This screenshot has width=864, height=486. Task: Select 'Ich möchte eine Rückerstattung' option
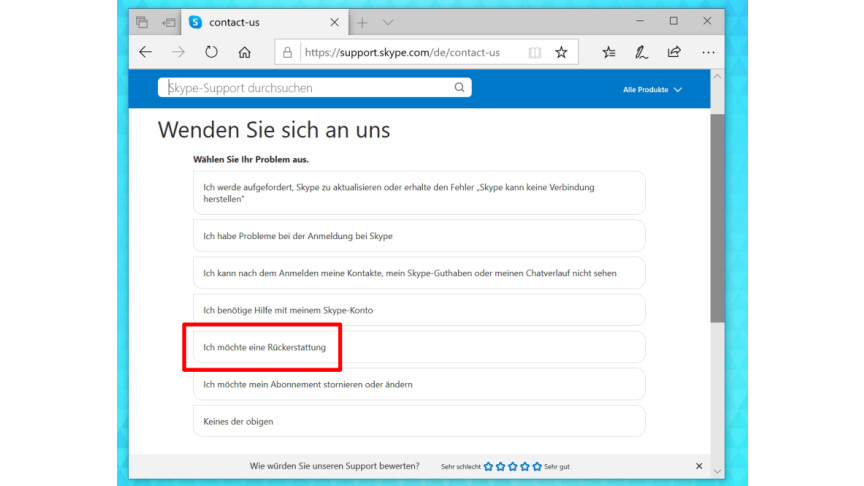[x=419, y=347]
